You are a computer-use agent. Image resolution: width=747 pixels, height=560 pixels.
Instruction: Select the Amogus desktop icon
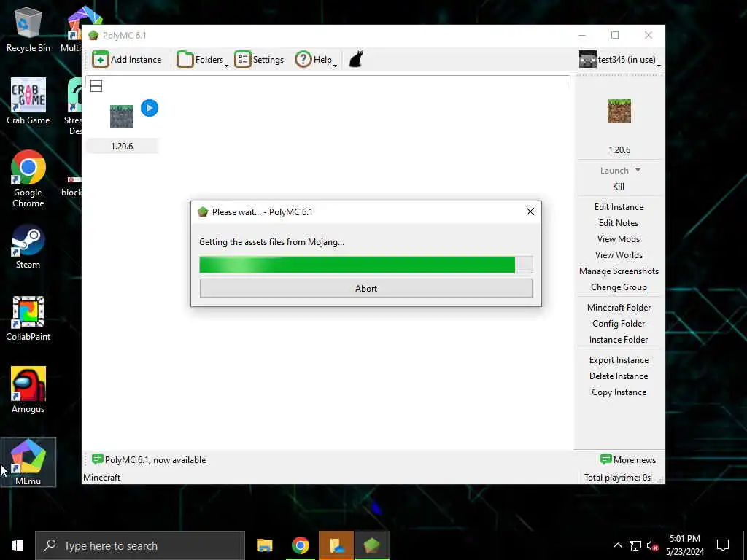(x=28, y=391)
